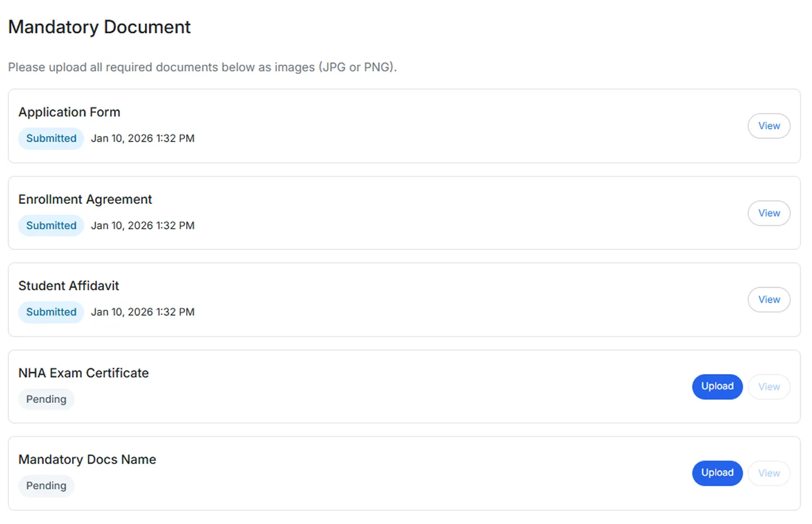
Task: Click the Application Form submission timestamp
Action: [142, 138]
